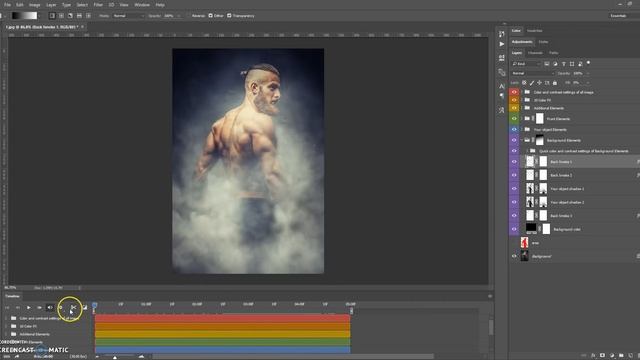Click the filter for smart objects icon
Image resolution: width=640 pixels, height=360 pixels.
(x=580, y=64)
